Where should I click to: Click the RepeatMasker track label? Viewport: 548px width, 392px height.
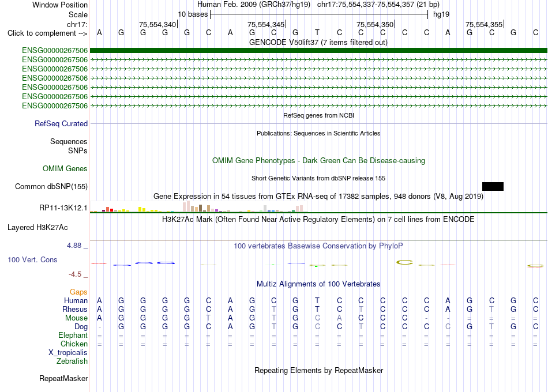pyautogui.click(x=63, y=378)
